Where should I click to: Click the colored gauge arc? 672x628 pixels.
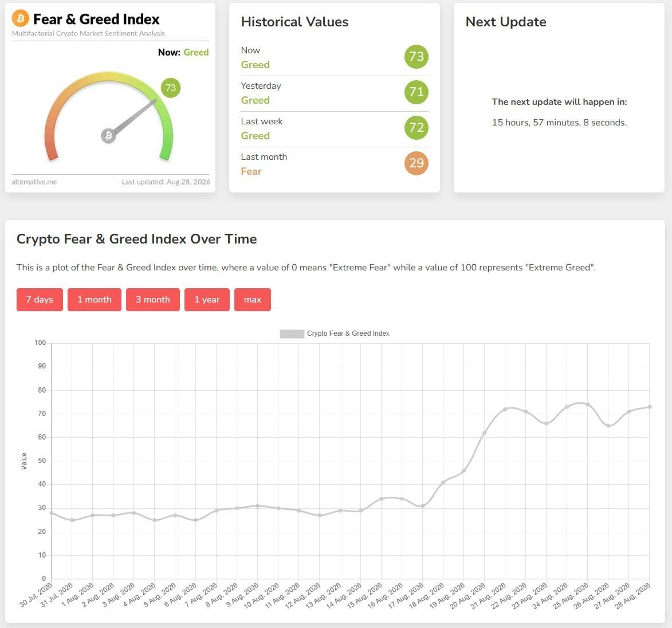(108, 77)
